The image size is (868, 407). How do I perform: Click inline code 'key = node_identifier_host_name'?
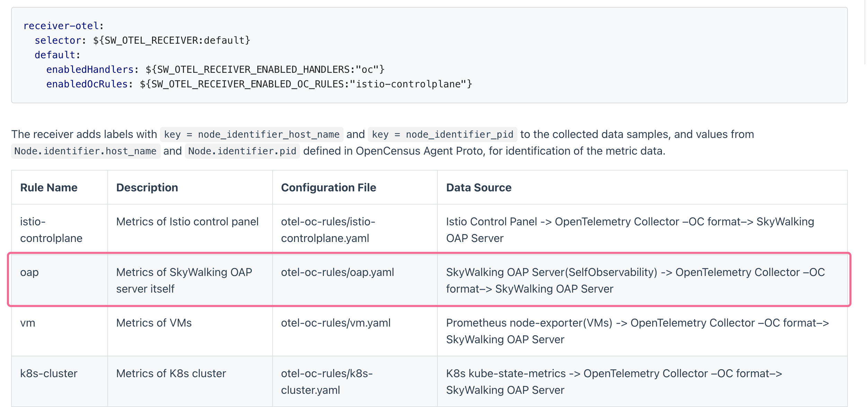pos(251,135)
